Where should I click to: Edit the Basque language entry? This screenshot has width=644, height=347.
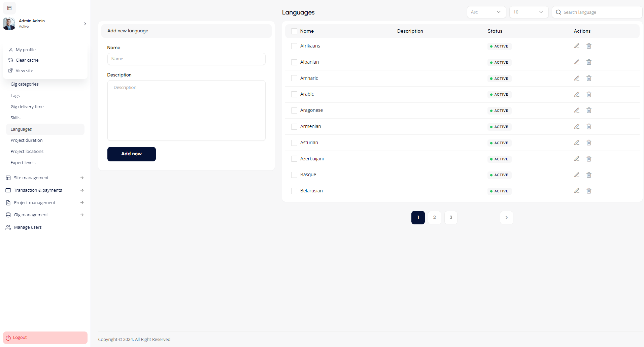point(577,175)
